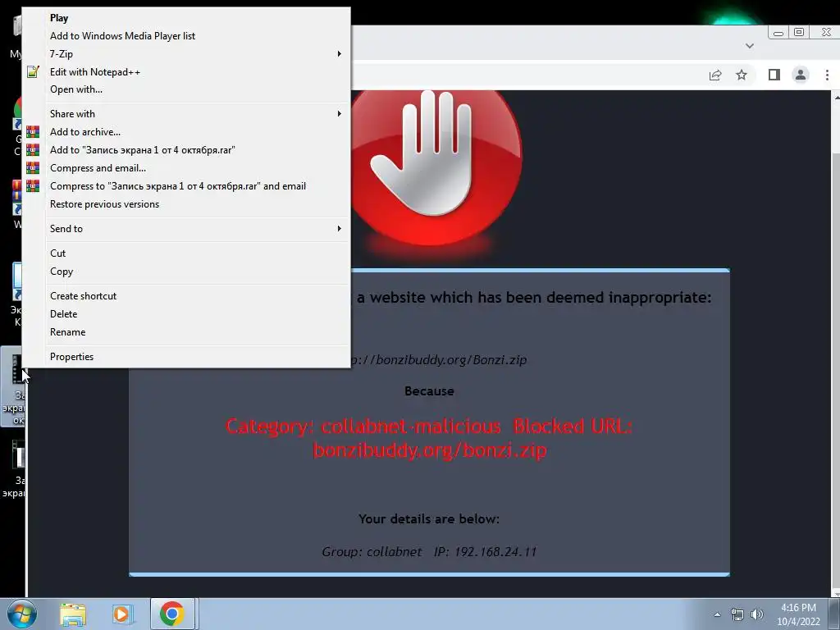The width and height of the screenshot is (840, 630).
Task: Click the red stop hand image
Action: [x=436, y=167]
